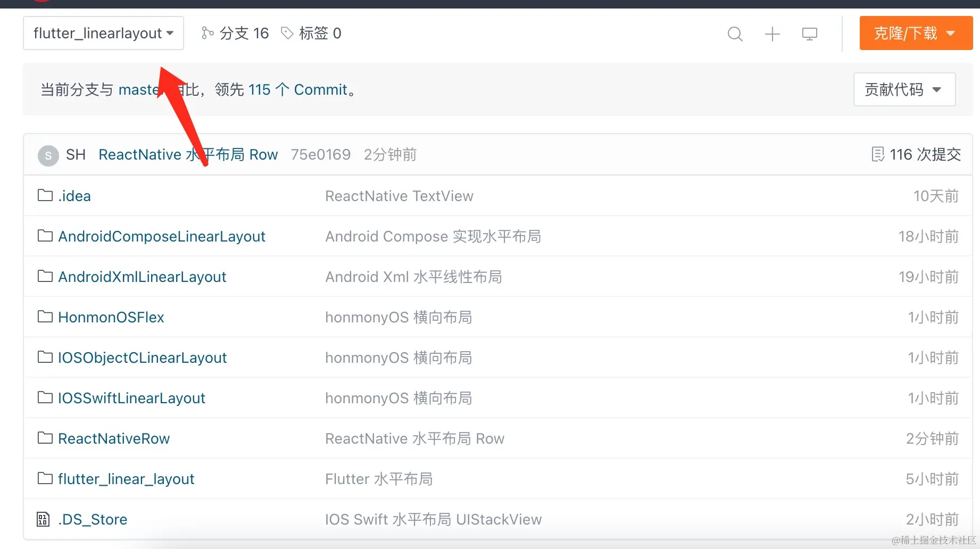980x549 pixels.
Task: Open ReactNative 水平布局 Row commit in ReactNativeRow row
Action: pyautogui.click(x=414, y=438)
